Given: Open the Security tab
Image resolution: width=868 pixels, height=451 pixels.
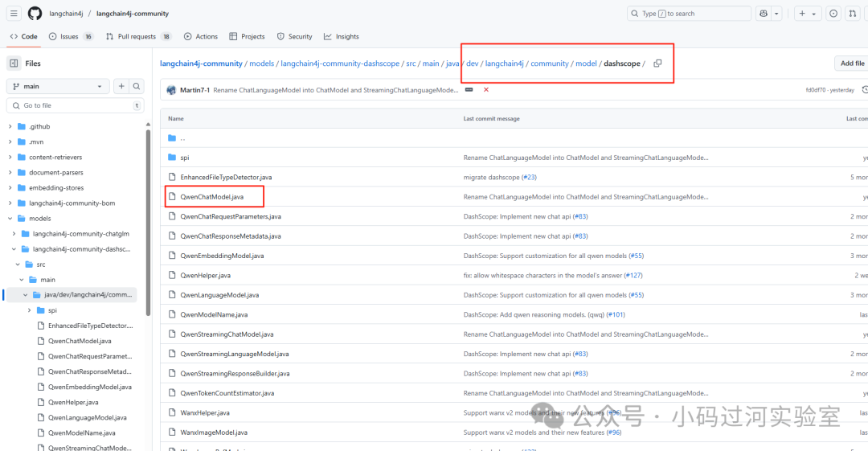Looking at the screenshot, I should point(294,36).
